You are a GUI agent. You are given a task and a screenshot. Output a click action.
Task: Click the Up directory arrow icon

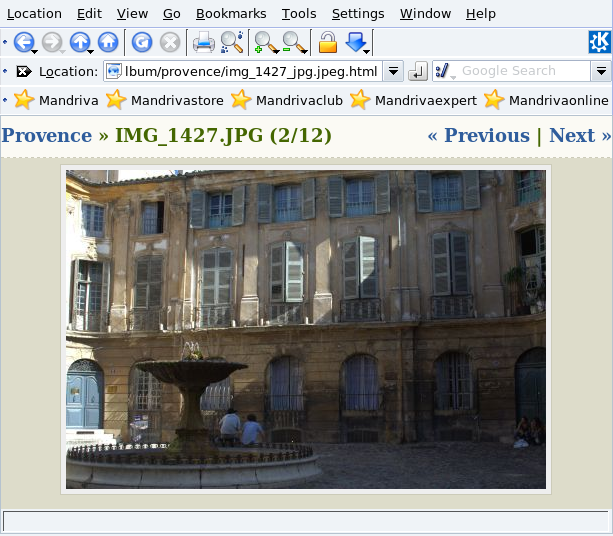pyautogui.click(x=79, y=42)
